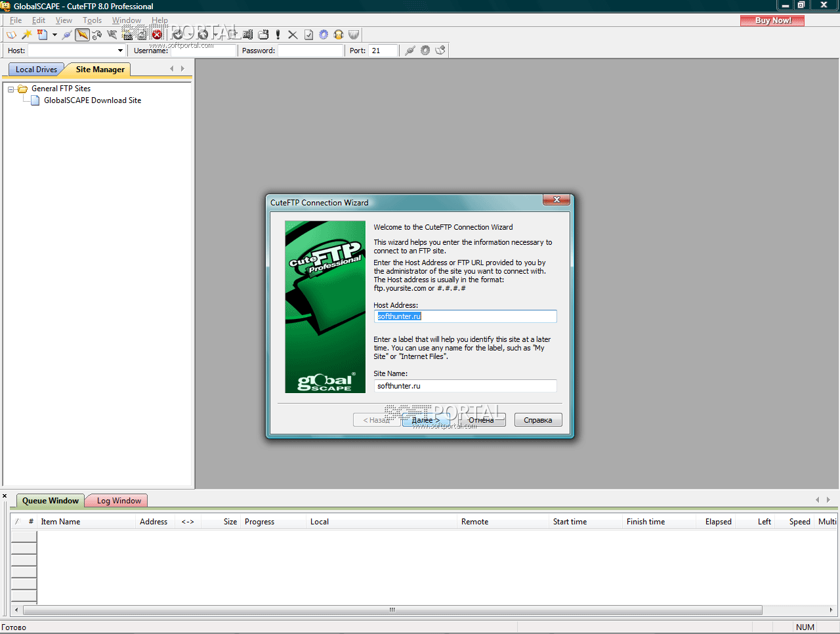
Task: Launch the Connection Wizard wand icon
Action: [x=27, y=35]
